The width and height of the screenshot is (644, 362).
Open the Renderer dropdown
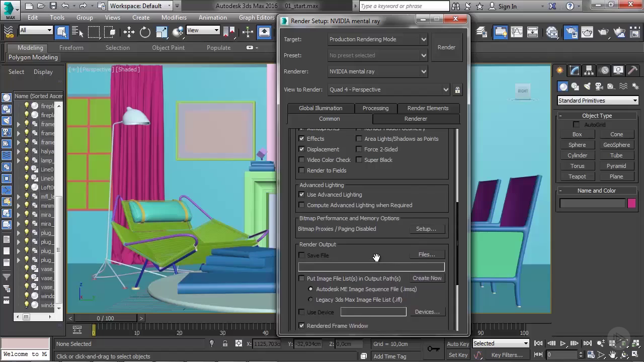pos(377,71)
